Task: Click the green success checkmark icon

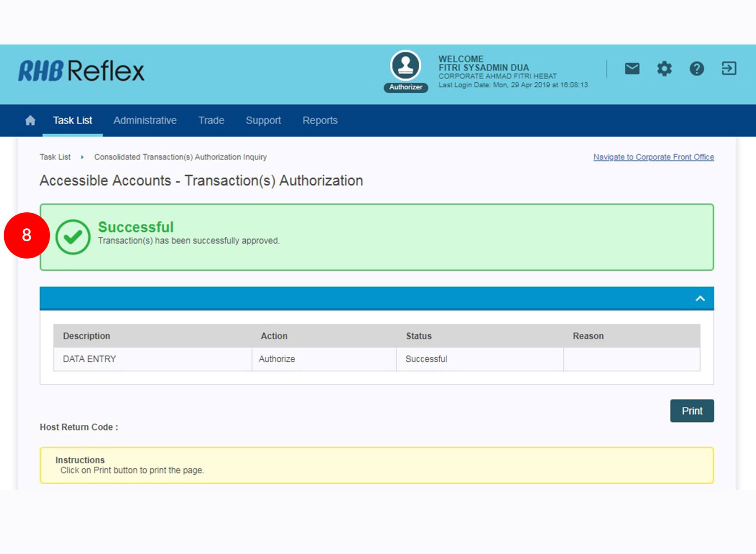Action: click(x=73, y=237)
